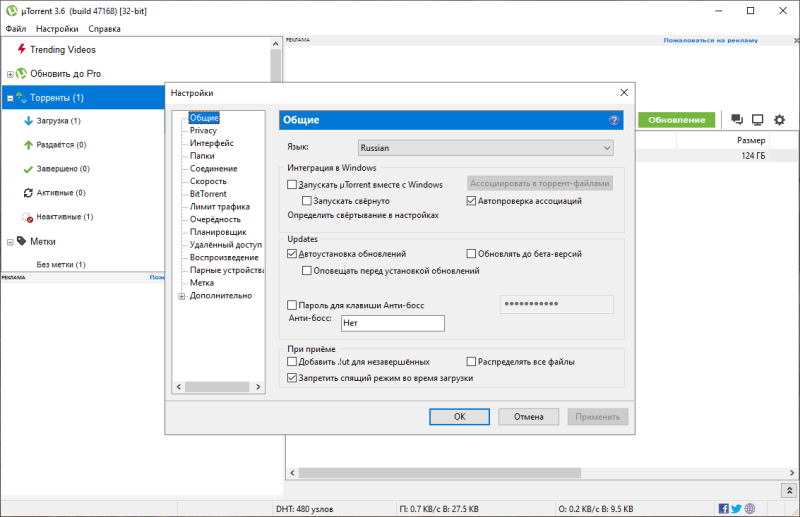Click the Upgrade to Pro µTorrent logo icon
The image size is (800, 517).
point(21,73)
